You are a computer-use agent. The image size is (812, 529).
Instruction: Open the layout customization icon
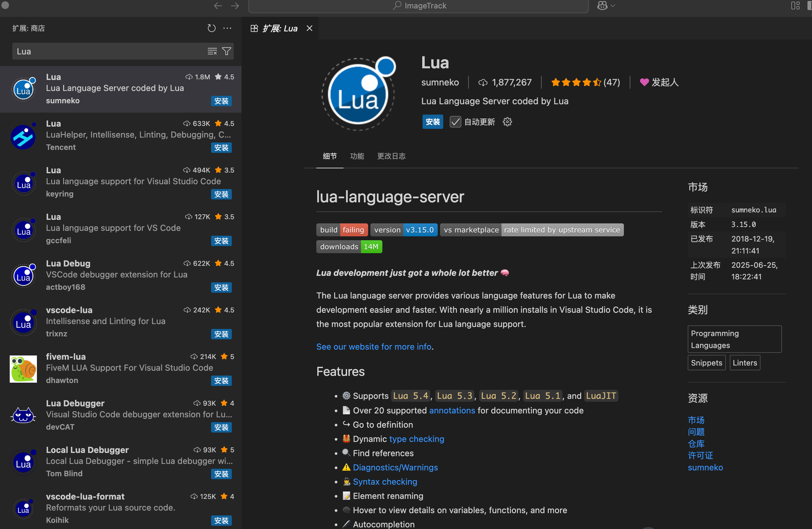pos(795,6)
